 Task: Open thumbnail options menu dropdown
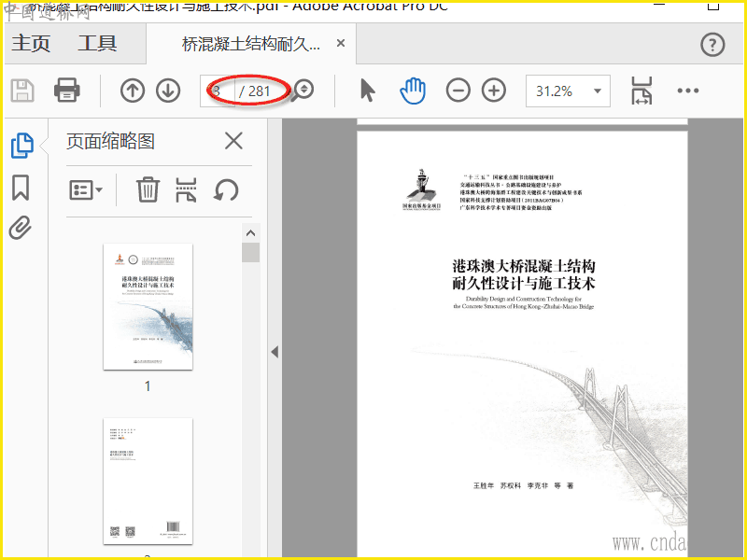click(86, 190)
